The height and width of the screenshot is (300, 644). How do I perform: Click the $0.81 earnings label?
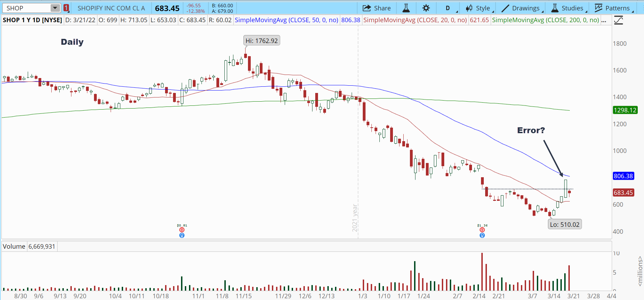182,225
